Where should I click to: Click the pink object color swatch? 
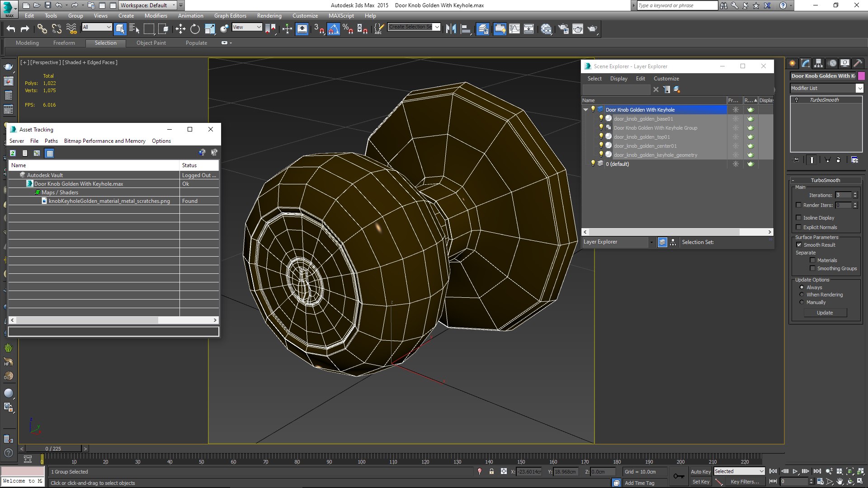click(x=861, y=76)
